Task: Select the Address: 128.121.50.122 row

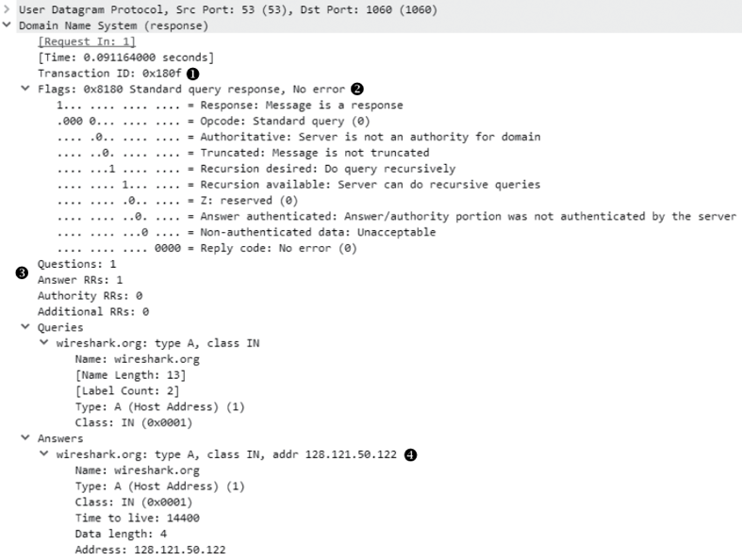Action: pyautogui.click(x=151, y=550)
